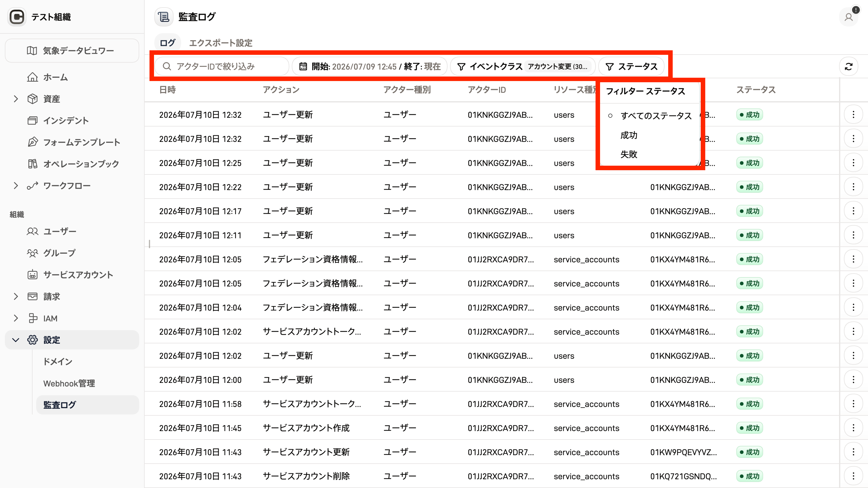The image size is (868, 488).
Task: Select すべてのステータス radio option
Action: pos(649,116)
